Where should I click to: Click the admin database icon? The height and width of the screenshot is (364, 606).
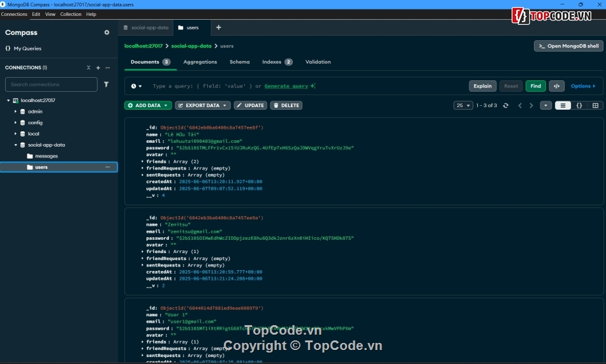23,112
